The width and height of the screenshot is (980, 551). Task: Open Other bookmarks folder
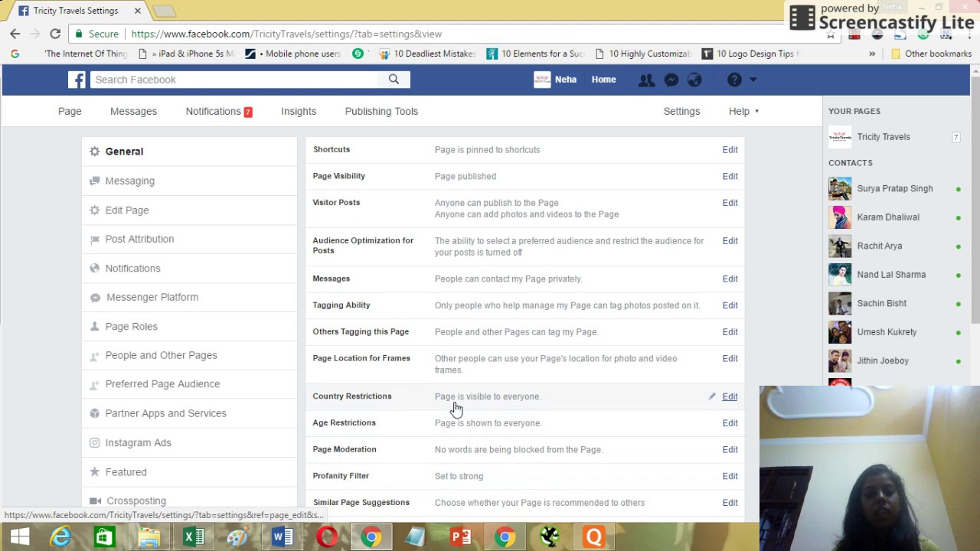coord(931,54)
